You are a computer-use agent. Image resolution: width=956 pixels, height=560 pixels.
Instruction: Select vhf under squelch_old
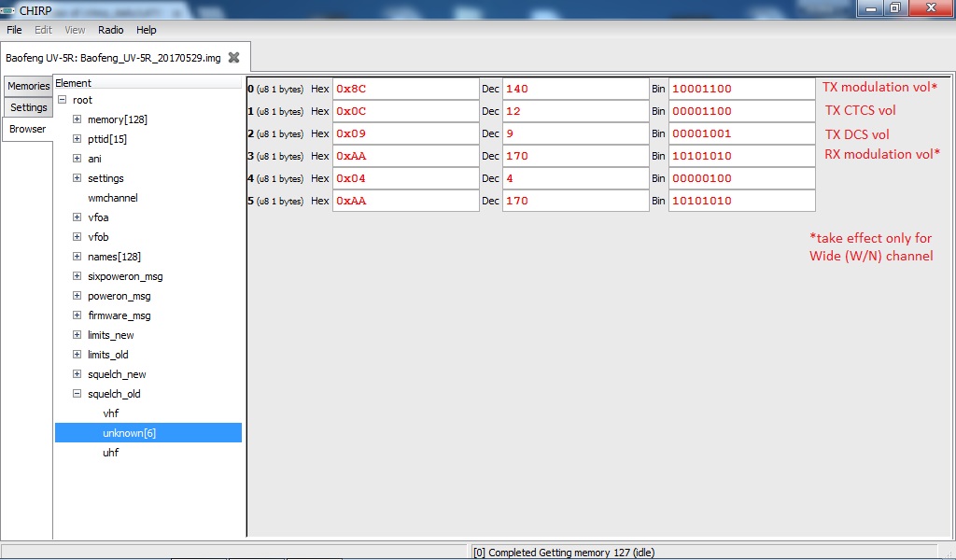[x=110, y=413]
